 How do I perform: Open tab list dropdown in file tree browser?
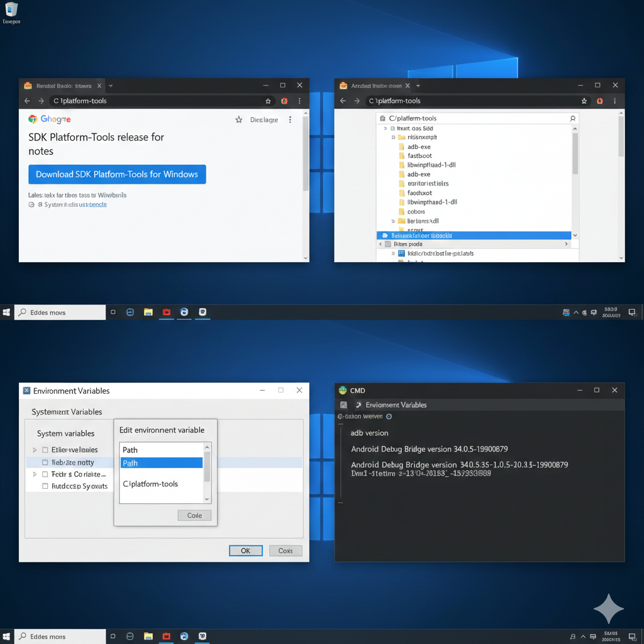coord(418,86)
